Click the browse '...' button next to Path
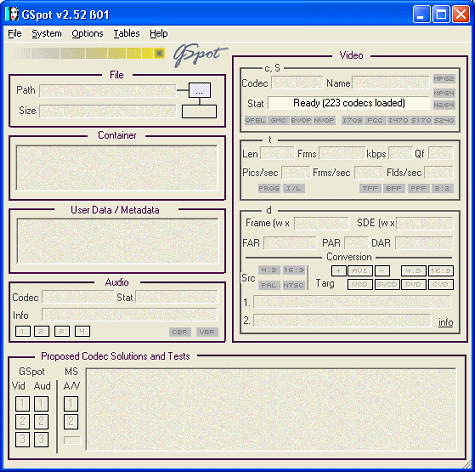This screenshot has height=472, width=475. point(200,90)
